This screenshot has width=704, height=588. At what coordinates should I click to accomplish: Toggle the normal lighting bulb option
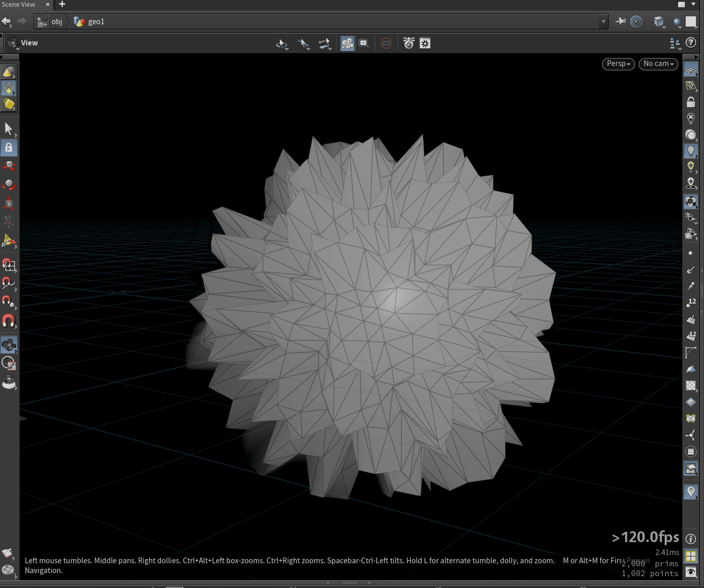tap(691, 151)
